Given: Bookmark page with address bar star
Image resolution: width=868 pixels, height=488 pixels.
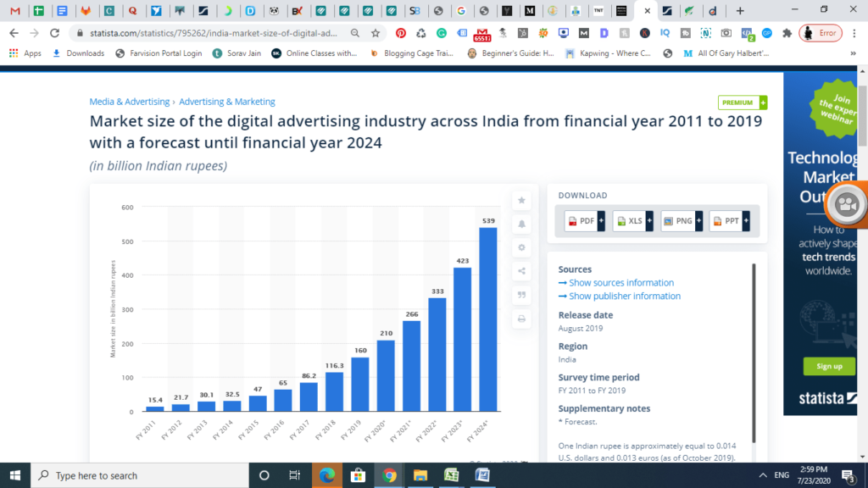Looking at the screenshot, I should (x=376, y=33).
